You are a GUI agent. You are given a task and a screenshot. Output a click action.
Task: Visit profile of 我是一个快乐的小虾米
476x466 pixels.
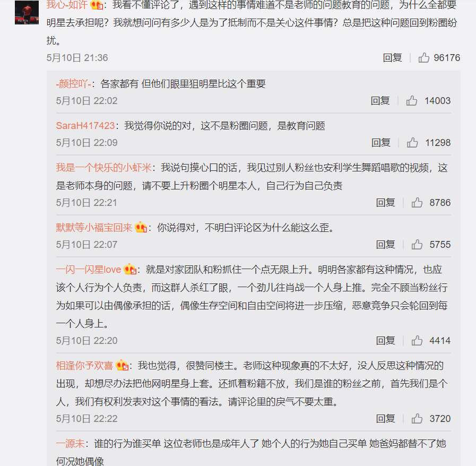point(103,168)
